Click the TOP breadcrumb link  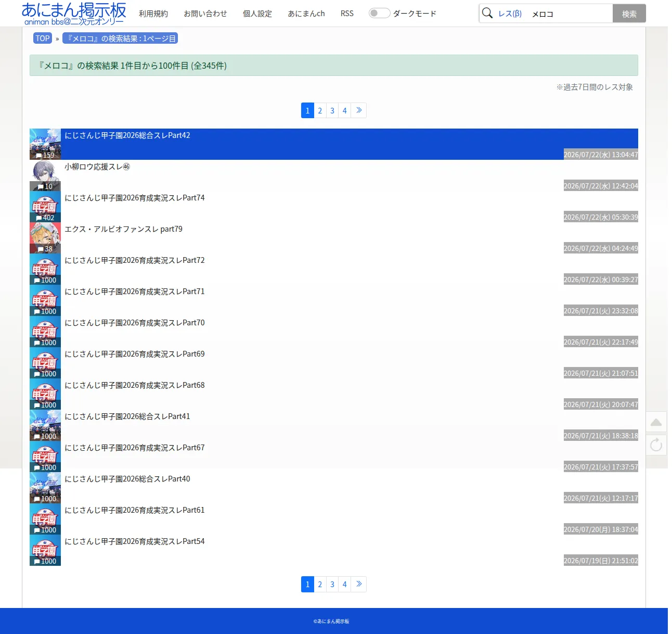coord(43,38)
